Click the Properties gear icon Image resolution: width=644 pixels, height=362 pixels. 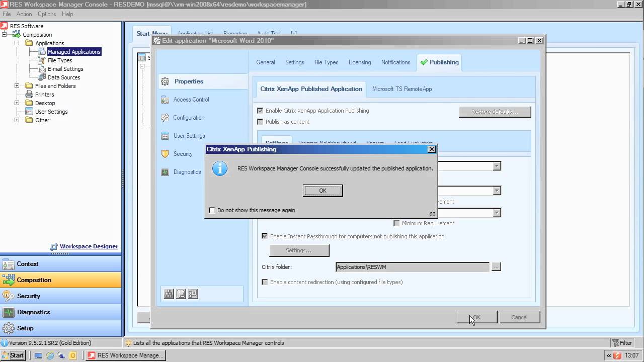point(165,81)
